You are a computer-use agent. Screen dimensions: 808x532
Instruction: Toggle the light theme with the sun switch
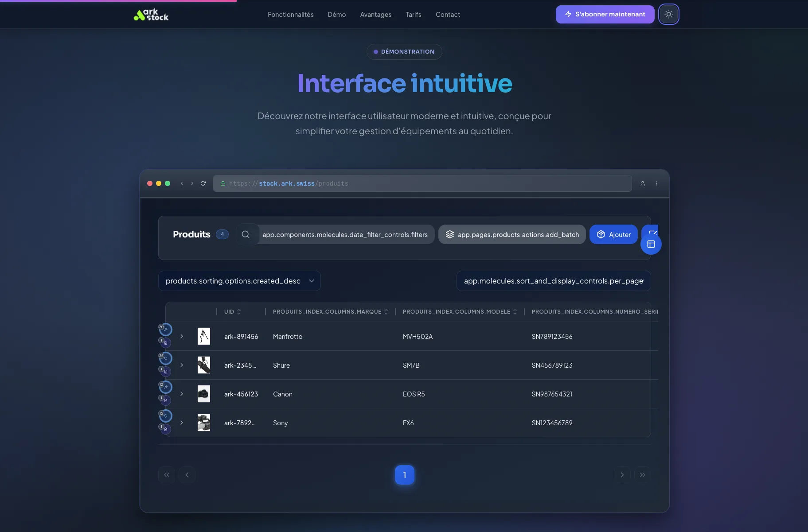tap(669, 14)
